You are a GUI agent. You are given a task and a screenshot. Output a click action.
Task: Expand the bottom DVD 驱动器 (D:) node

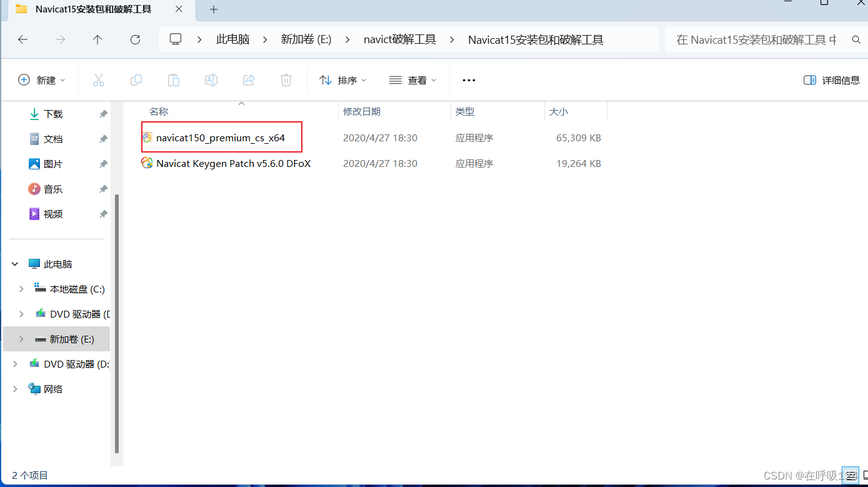[x=15, y=364]
